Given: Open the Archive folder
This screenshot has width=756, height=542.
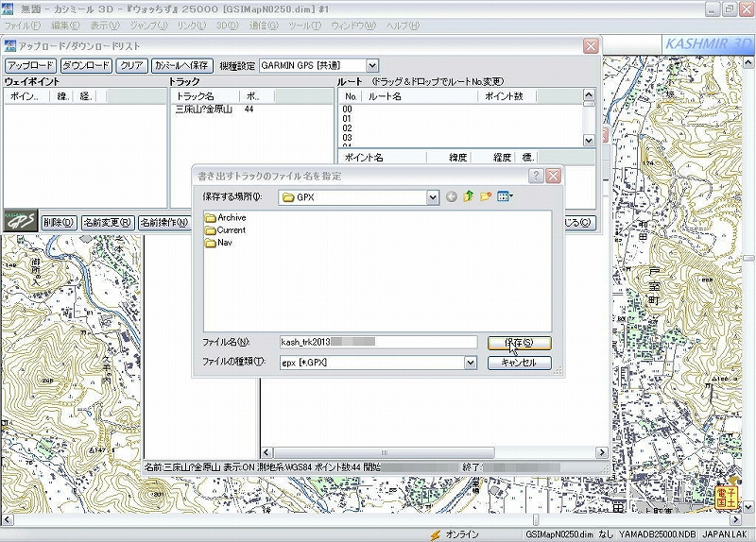Looking at the screenshot, I should click(x=225, y=218).
